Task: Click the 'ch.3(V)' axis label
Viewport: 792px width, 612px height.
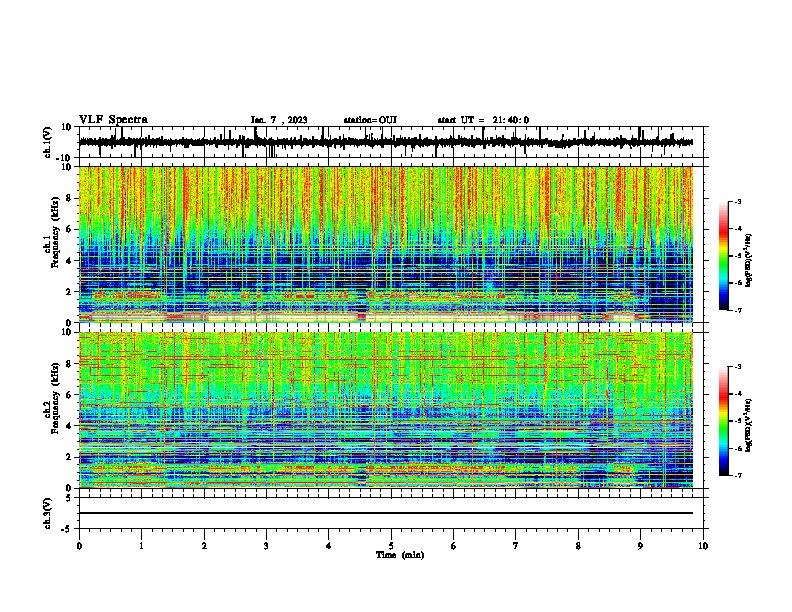Action: point(48,513)
